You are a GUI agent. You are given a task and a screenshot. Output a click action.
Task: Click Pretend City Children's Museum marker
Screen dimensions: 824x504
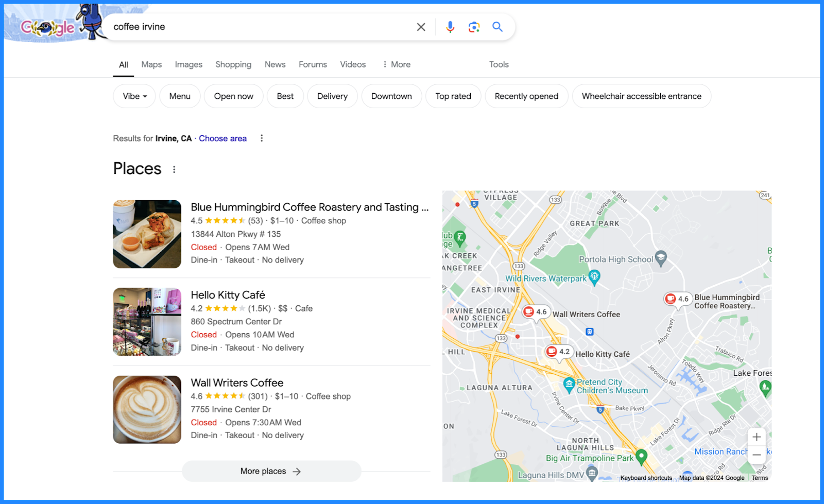click(x=569, y=385)
